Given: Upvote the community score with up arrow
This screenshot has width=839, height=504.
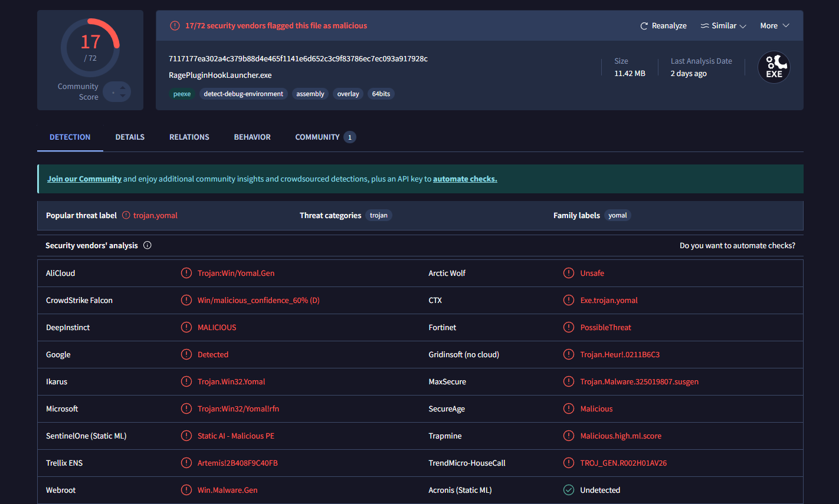Looking at the screenshot, I should (x=123, y=88).
